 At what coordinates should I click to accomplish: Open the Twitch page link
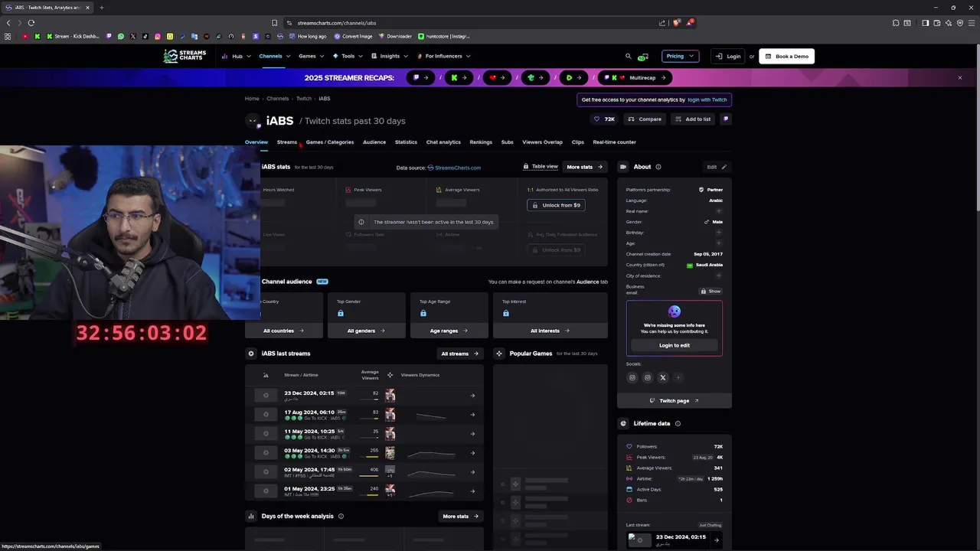pos(675,400)
